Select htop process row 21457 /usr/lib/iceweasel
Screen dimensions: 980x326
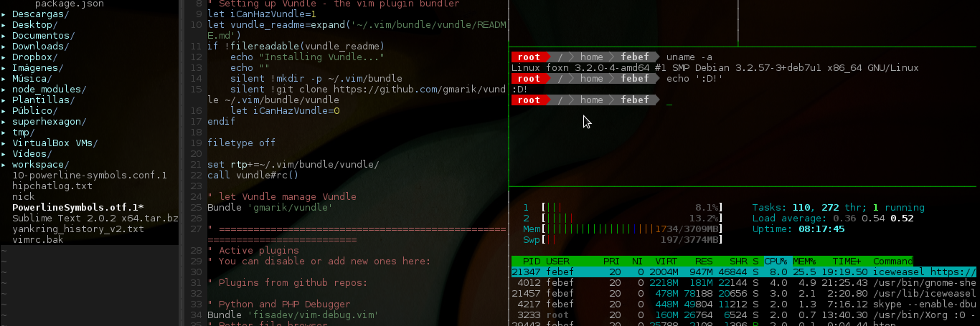pos(744,293)
